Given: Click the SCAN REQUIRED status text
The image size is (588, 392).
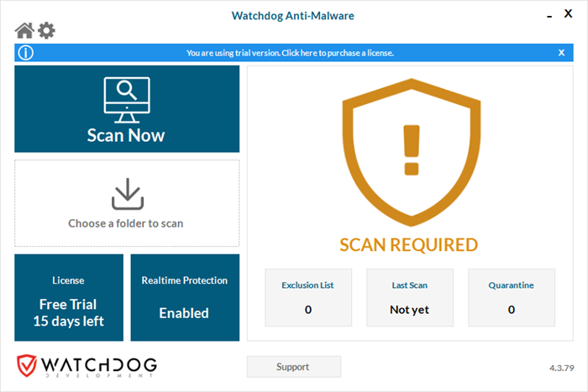Looking at the screenshot, I should [x=409, y=245].
